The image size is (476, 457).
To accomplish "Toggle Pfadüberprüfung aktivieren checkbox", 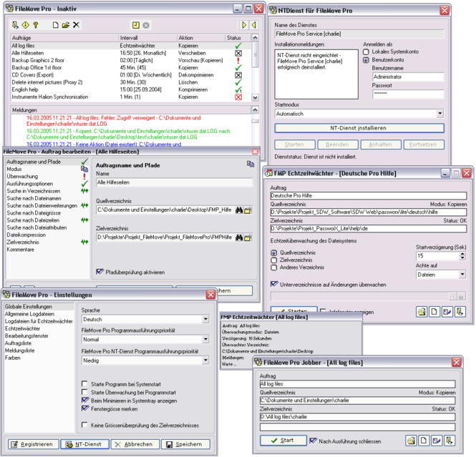I will [100, 272].
